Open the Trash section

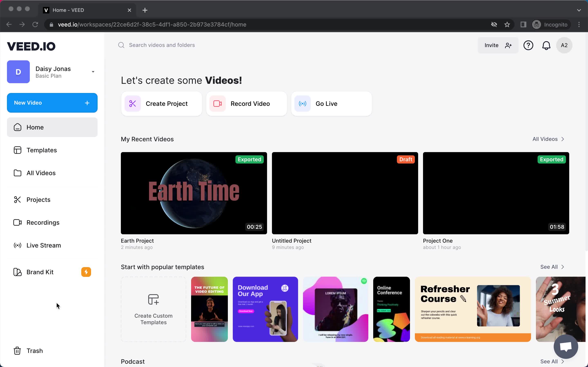[34, 350]
